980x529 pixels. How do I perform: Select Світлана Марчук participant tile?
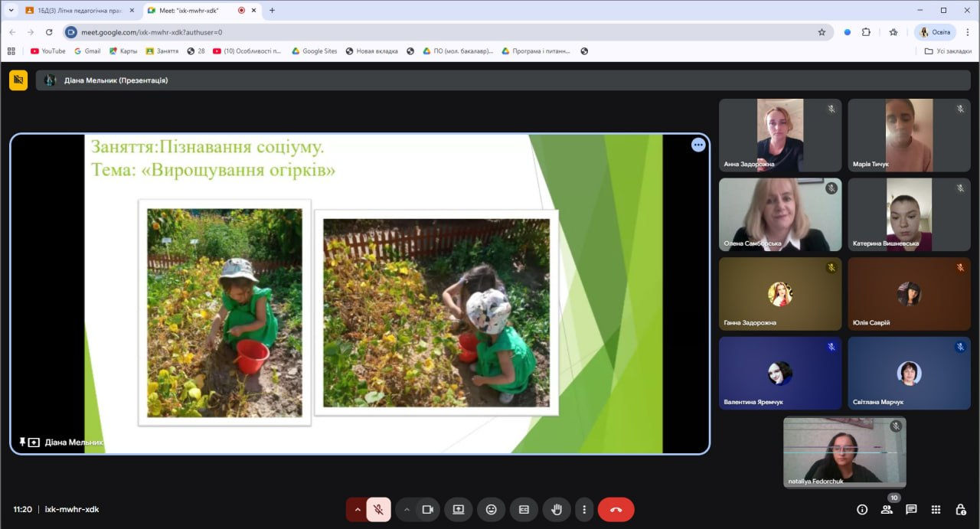[x=909, y=374]
